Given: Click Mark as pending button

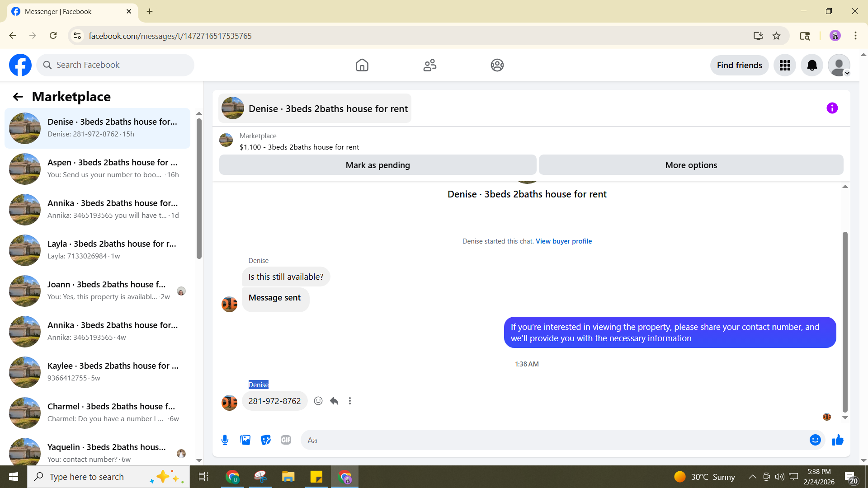Looking at the screenshot, I should click(377, 165).
